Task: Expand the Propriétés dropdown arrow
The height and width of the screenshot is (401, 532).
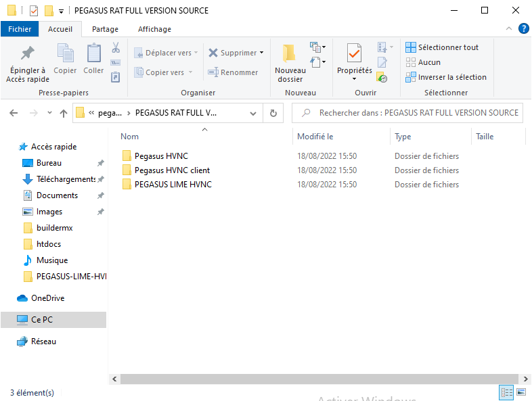Action: click(354, 79)
